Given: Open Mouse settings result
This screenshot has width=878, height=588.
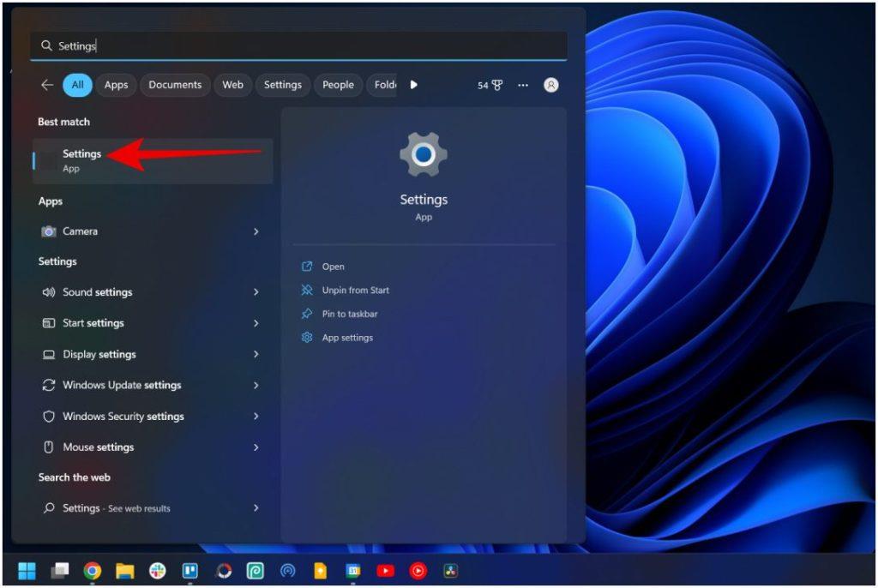Looking at the screenshot, I should pos(153,447).
